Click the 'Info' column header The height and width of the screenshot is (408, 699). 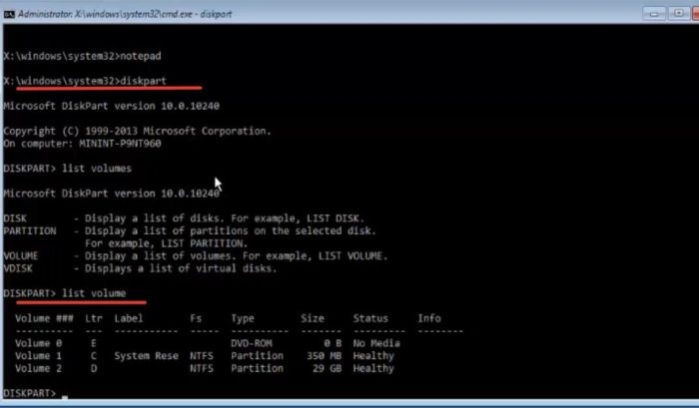pos(429,318)
